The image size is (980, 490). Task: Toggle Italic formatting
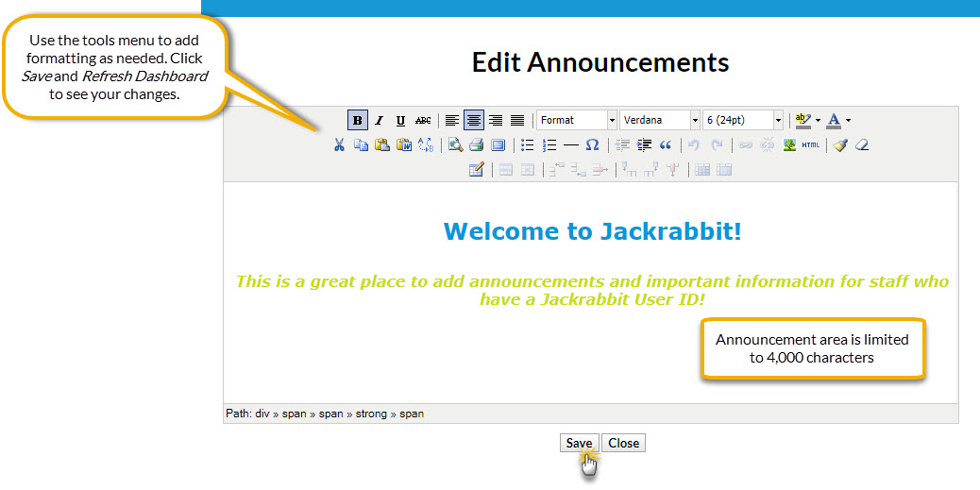[379, 120]
